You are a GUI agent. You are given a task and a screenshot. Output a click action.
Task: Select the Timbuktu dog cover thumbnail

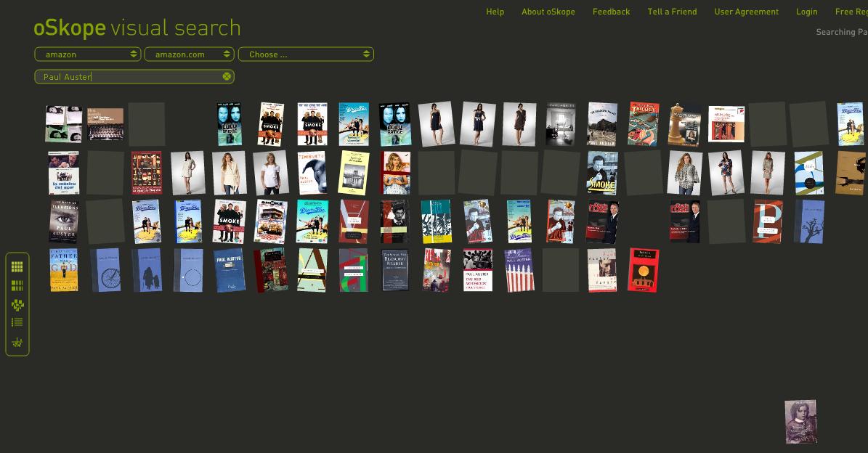pyautogui.click(x=312, y=173)
